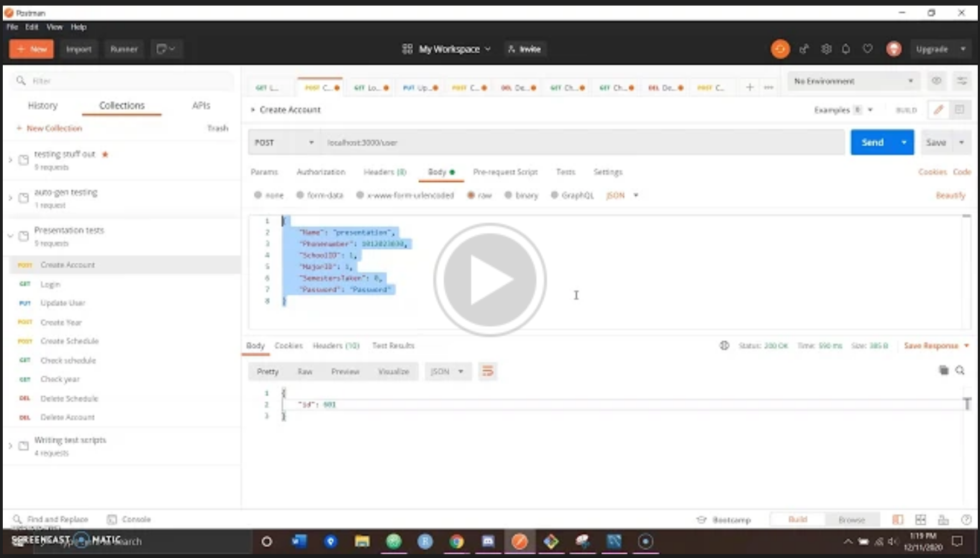
Task: Toggle the response wrap lines icon
Action: (x=488, y=371)
